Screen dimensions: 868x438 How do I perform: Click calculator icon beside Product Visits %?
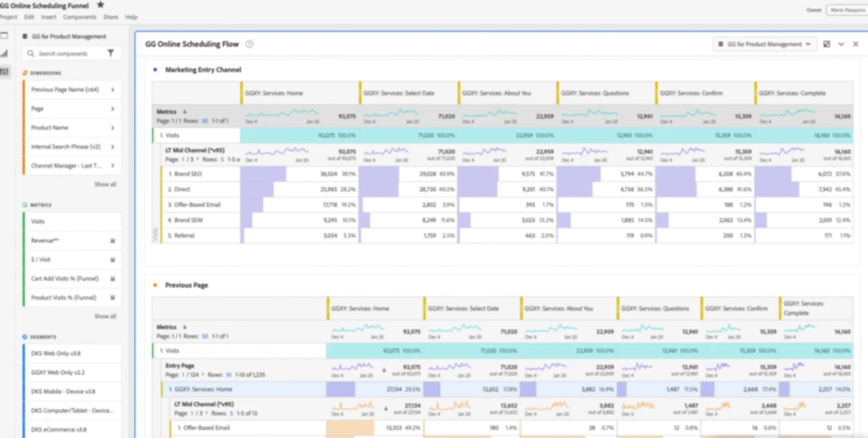(x=113, y=297)
